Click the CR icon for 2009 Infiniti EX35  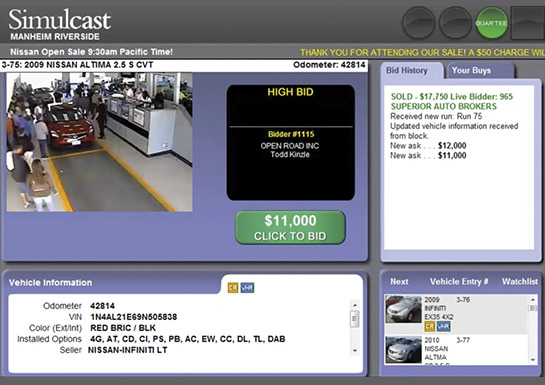(x=430, y=326)
